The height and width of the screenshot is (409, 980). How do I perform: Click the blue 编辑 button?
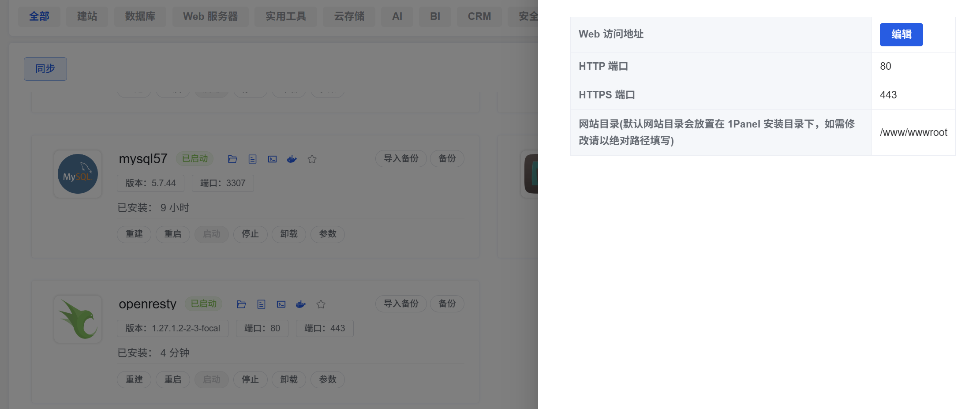tap(901, 34)
